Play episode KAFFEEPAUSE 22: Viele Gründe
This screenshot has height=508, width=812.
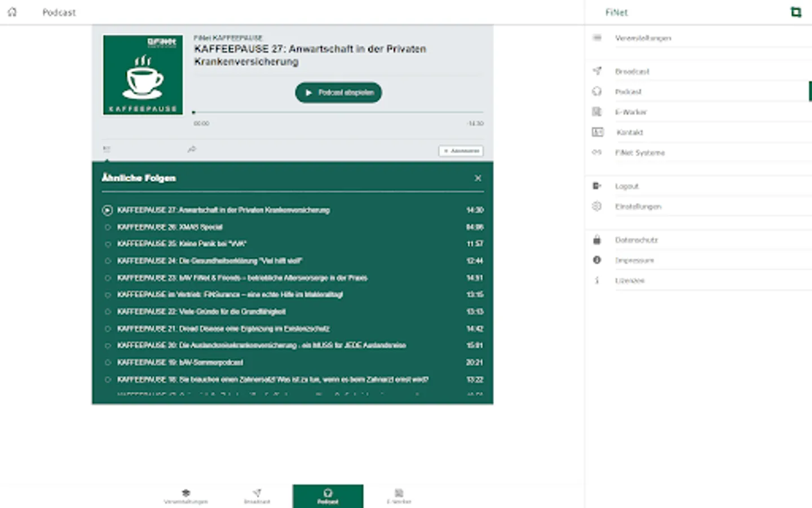coord(201,312)
